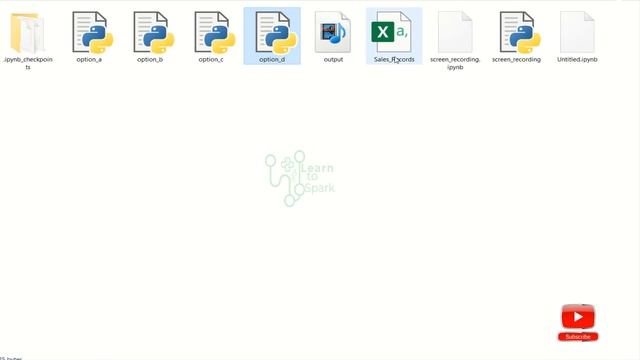Select the screen_recording Python file icon
The width and height of the screenshot is (640, 360).
pyautogui.click(x=520, y=33)
